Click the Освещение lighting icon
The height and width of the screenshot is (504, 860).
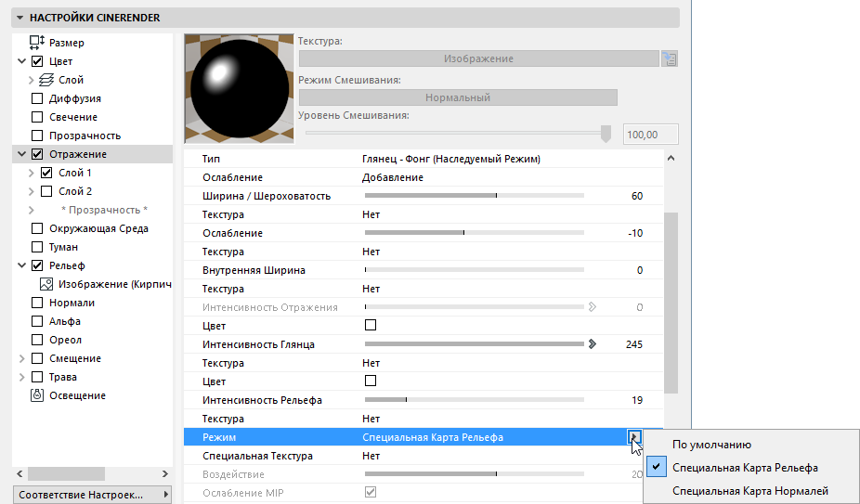pyautogui.click(x=37, y=395)
